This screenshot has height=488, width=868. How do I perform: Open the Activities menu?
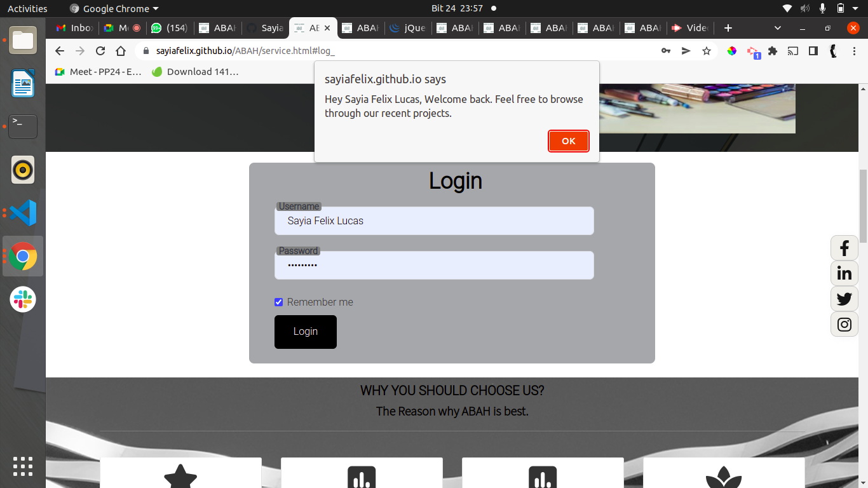27,8
